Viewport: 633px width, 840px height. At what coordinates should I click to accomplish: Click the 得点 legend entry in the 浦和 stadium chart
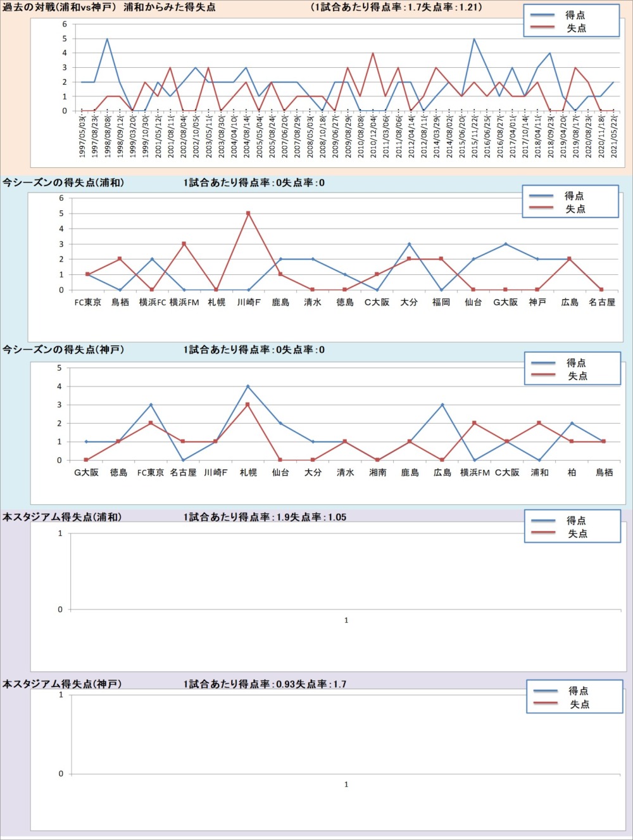576,520
